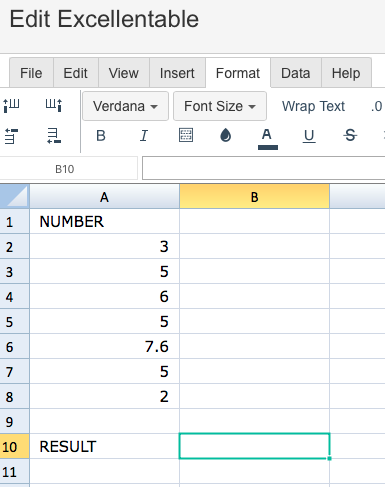
Task: Open the cell borders icon
Action: [186, 135]
